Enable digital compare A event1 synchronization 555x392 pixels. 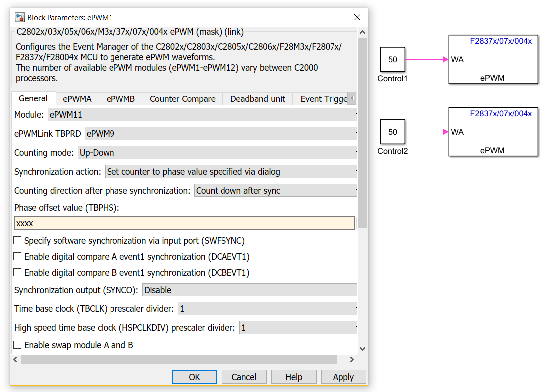coord(17,257)
